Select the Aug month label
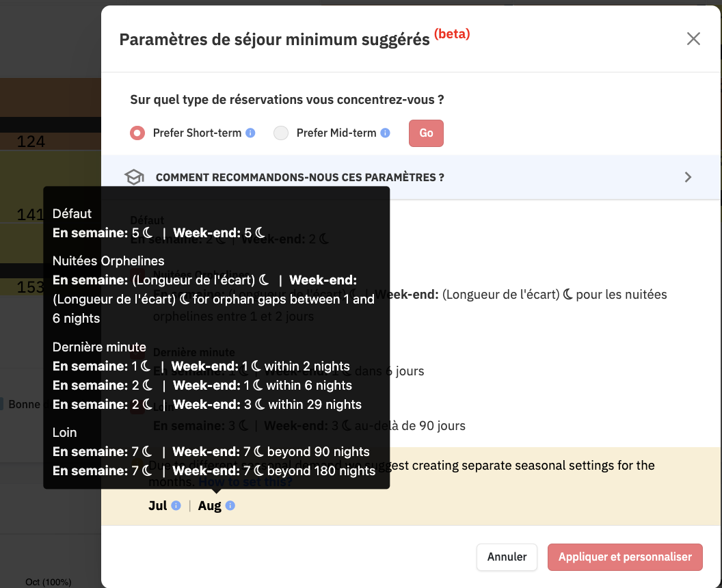 209,505
